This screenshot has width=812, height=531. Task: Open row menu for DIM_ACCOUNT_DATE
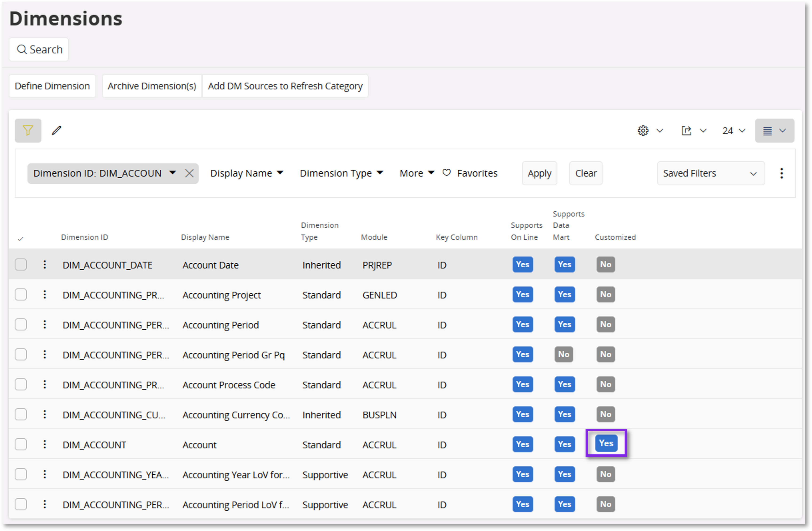pos(45,265)
